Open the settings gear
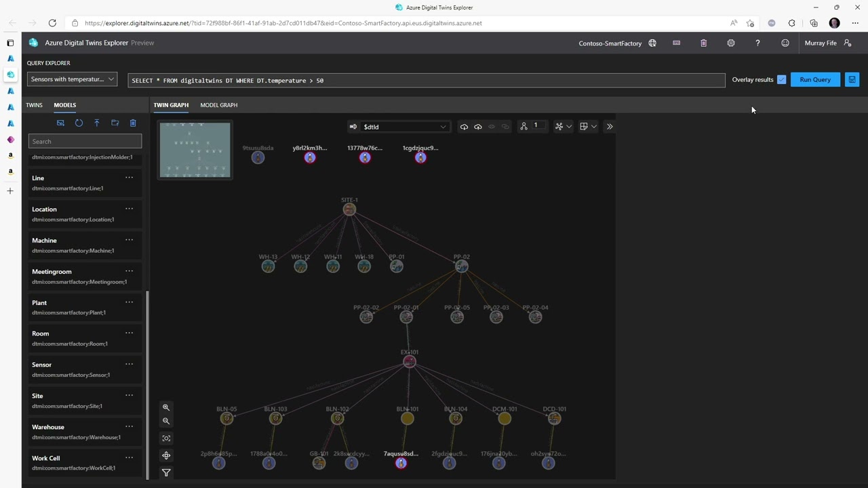The image size is (868, 488). tap(730, 43)
